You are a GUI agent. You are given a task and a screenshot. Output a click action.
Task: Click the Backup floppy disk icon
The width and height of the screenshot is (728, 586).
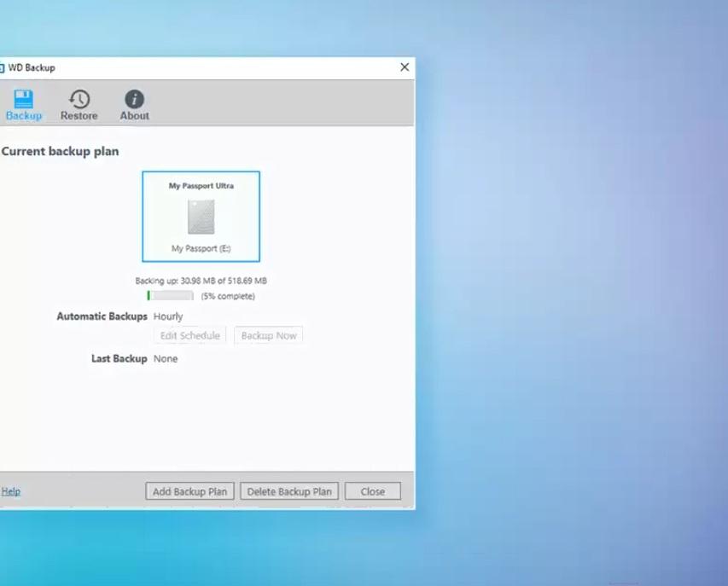pos(23,98)
